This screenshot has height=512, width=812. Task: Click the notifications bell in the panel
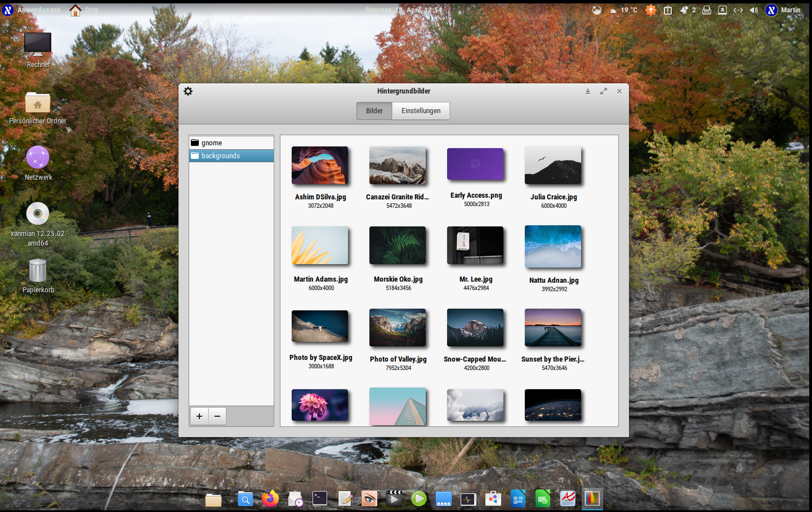pyautogui.click(x=684, y=10)
